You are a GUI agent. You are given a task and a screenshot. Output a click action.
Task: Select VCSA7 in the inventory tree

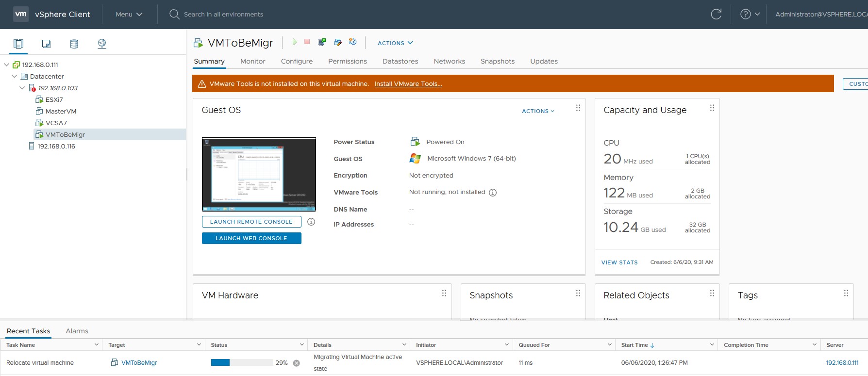click(x=56, y=123)
